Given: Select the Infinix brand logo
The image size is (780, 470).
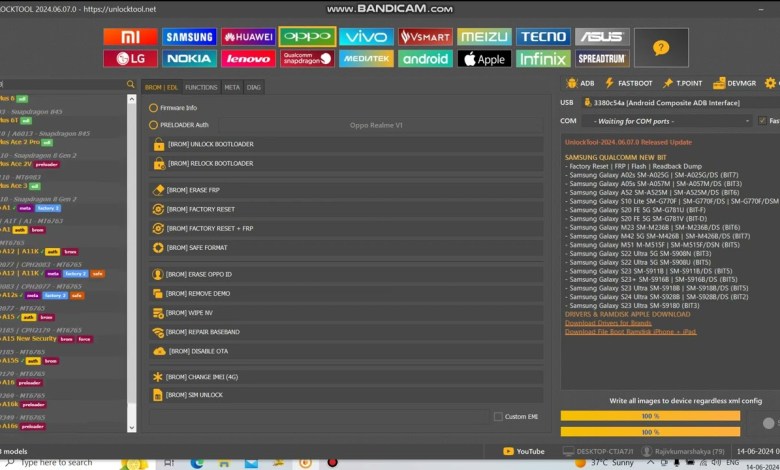Looking at the screenshot, I should [x=543, y=59].
